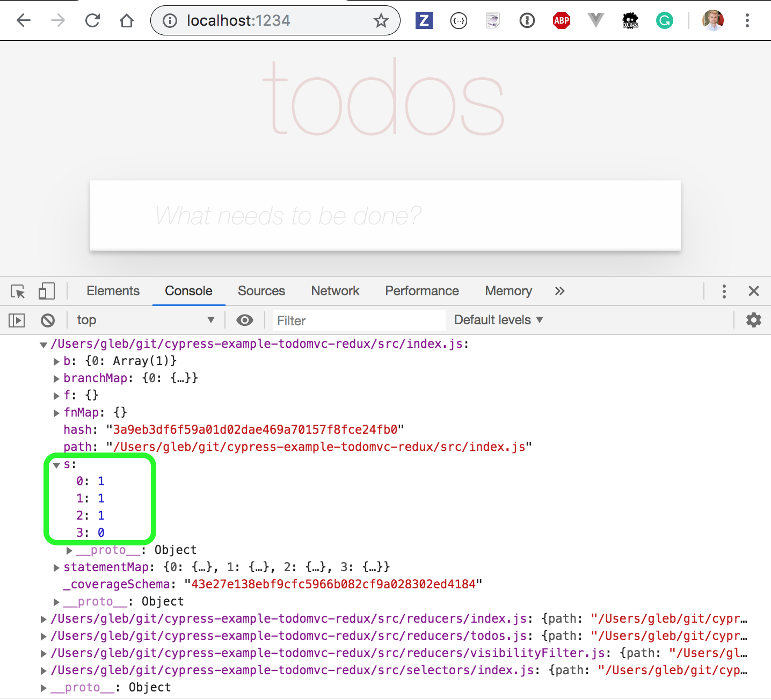Screen dimensions: 771x700
Task: Click the document page extension icon
Action: 493,21
